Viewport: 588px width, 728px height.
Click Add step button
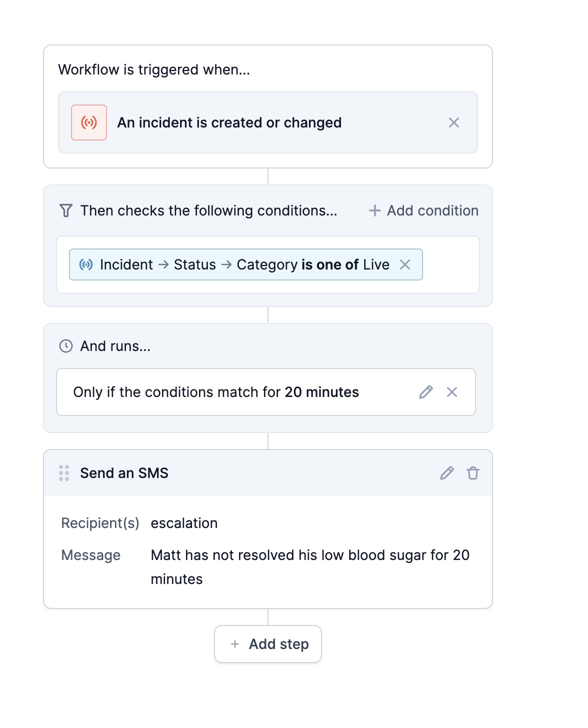(x=268, y=644)
